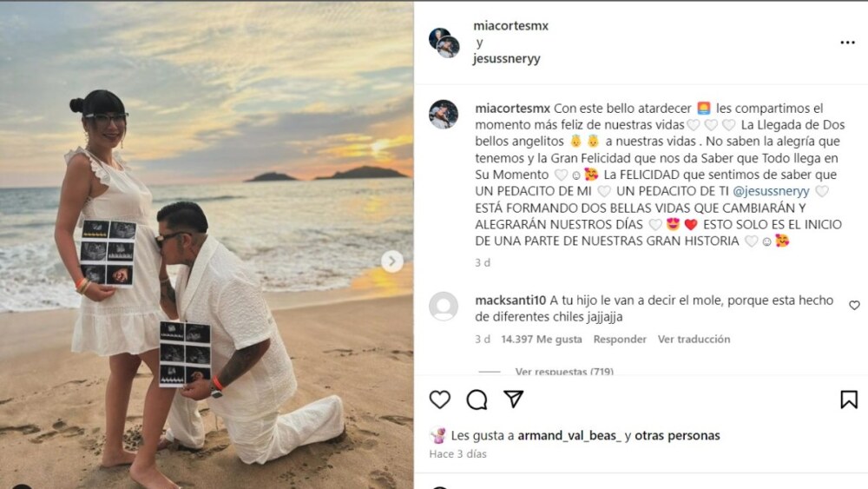The height and width of the screenshot is (489, 868).
Task: Open the three-dot more options menu
Action: [847, 42]
